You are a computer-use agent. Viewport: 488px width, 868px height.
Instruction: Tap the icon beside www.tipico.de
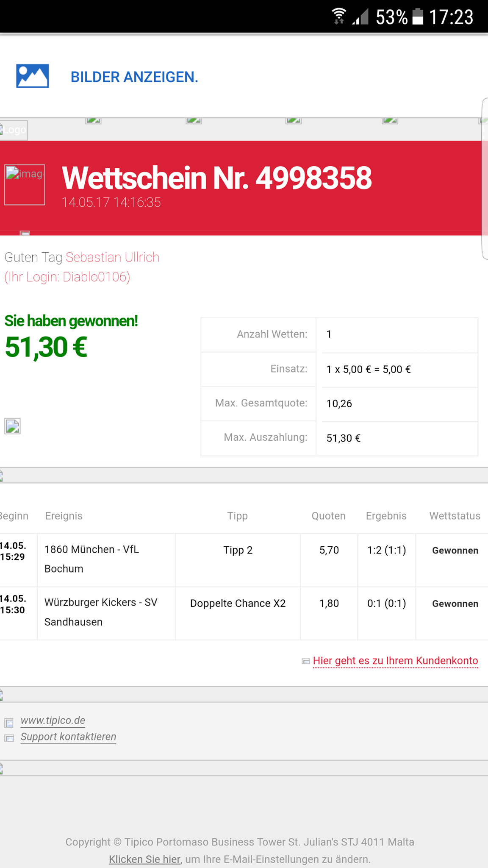click(9, 723)
